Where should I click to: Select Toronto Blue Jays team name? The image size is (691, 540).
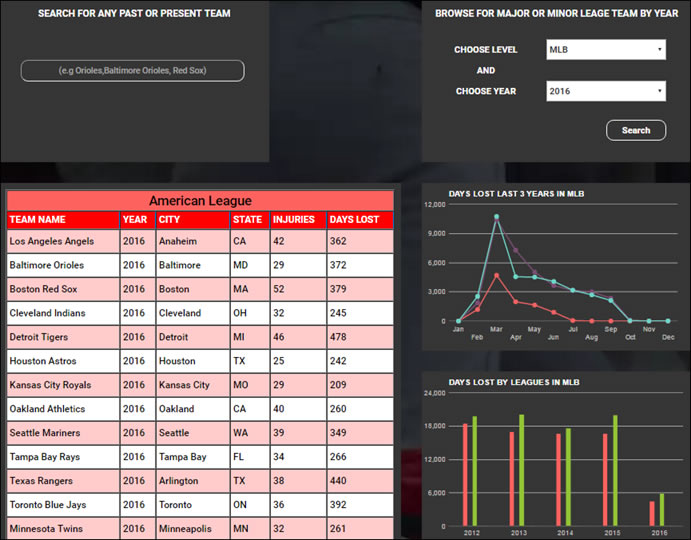point(48,505)
